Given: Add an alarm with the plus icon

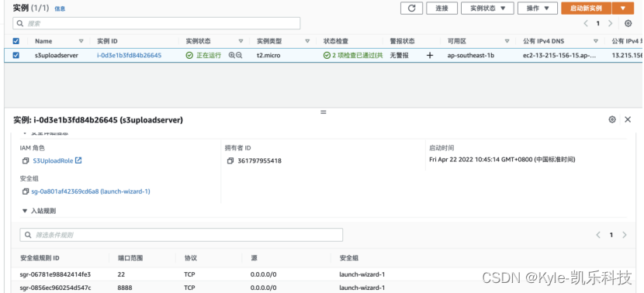Looking at the screenshot, I should click(x=430, y=55).
